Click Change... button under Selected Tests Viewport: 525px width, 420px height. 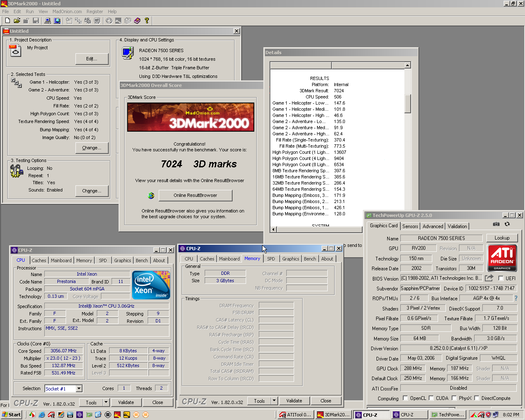[92, 148]
